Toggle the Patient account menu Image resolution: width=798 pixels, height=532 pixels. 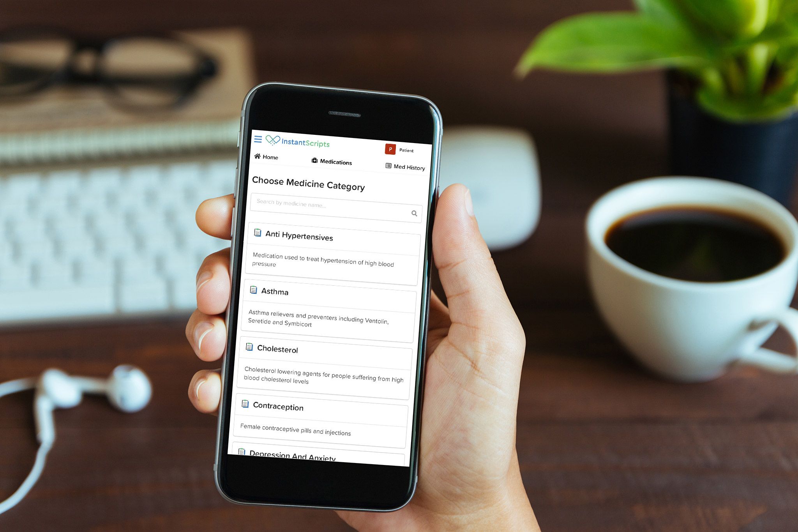(x=398, y=149)
